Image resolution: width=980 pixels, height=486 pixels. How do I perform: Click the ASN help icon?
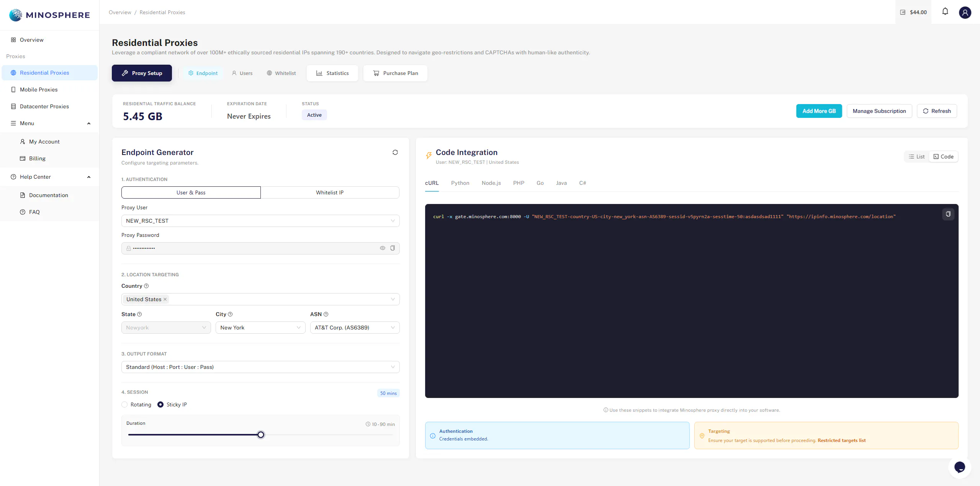click(326, 314)
